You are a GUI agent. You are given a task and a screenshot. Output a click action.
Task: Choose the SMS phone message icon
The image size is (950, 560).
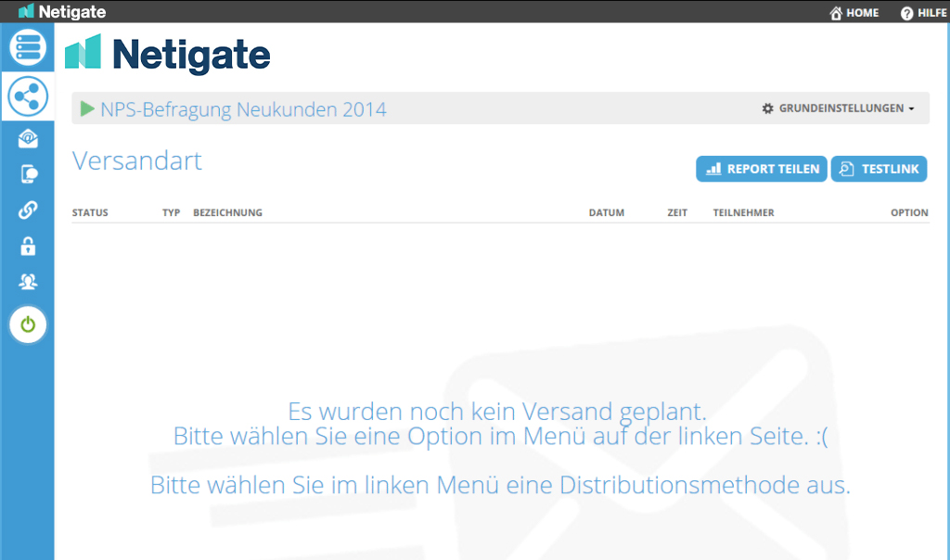pyautogui.click(x=29, y=174)
